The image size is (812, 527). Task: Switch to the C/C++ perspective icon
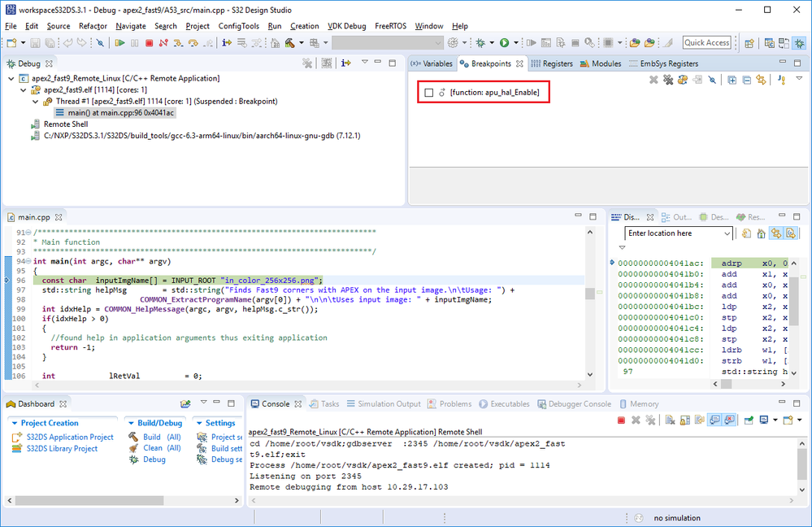coord(770,44)
